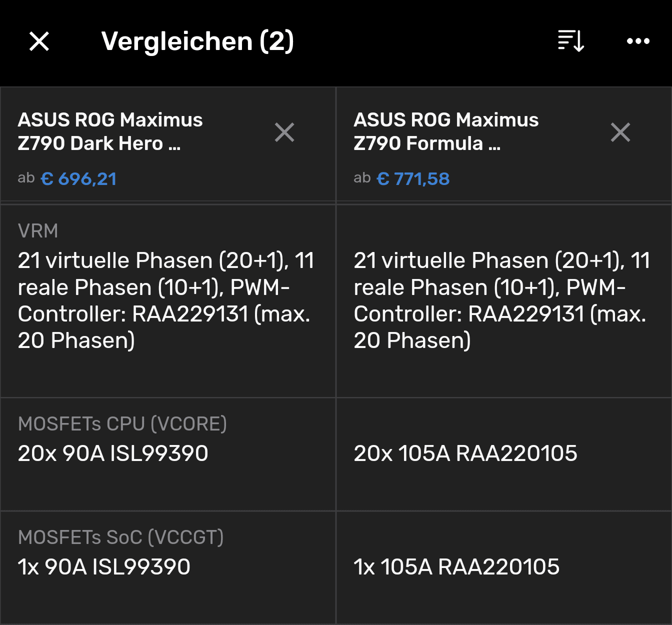The image size is (672, 625).
Task: Close the Vergleichen comparison screen
Action: [39, 41]
